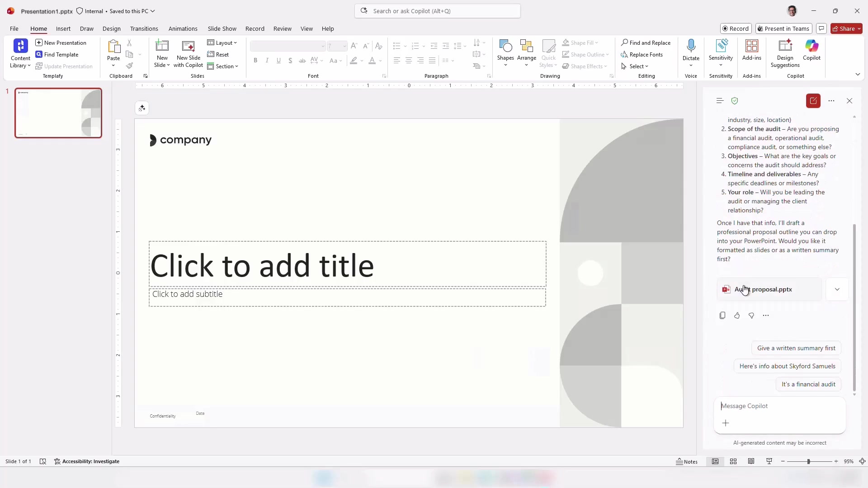868x488 pixels.
Task: Choose 'It's a financial audit' suggestion
Action: (808, 384)
